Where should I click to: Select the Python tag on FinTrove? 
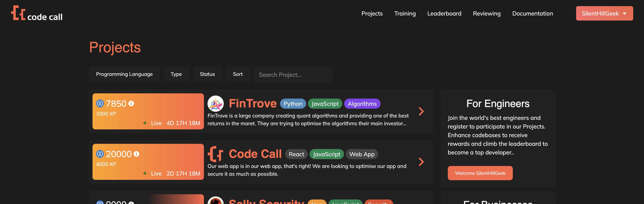[x=293, y=104]
